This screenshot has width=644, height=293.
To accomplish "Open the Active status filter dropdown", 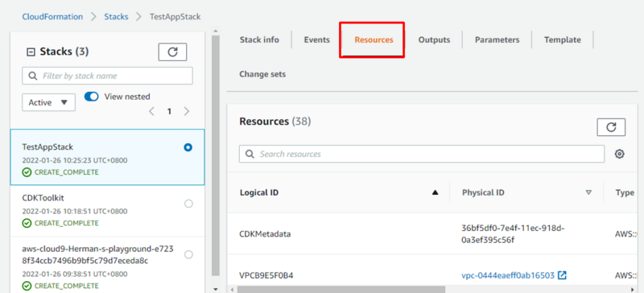I will pos(48,102).
